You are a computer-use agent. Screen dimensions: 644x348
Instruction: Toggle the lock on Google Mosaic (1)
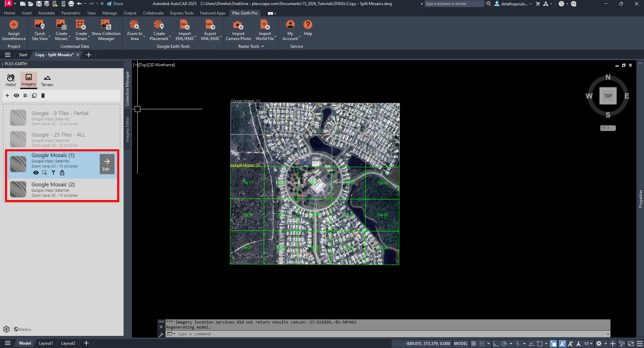tap(62, 173)
